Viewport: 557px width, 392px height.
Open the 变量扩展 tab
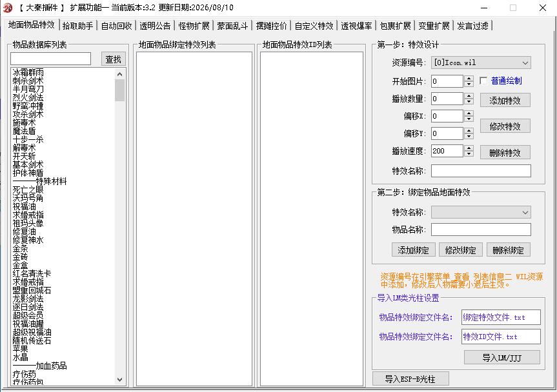click(434, 26)
